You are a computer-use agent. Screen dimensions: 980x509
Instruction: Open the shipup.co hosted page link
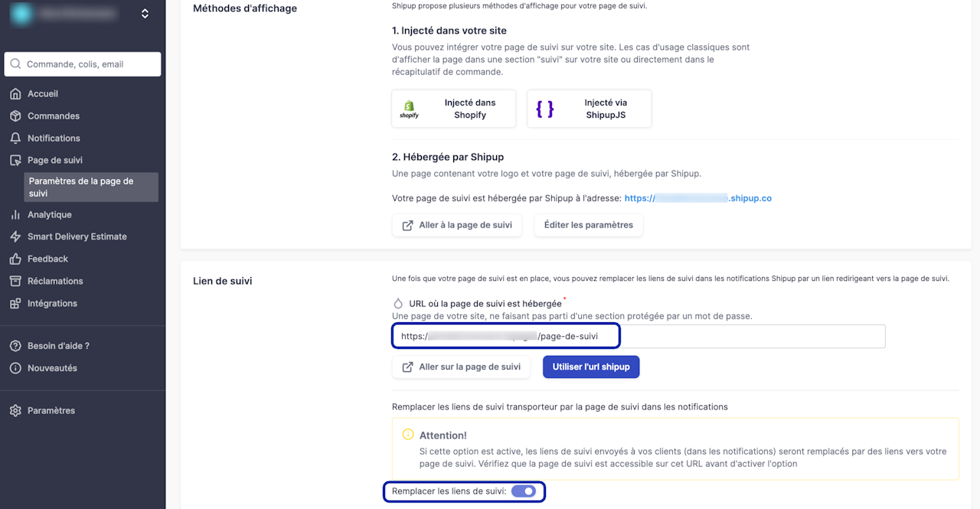tap(697, 198)
